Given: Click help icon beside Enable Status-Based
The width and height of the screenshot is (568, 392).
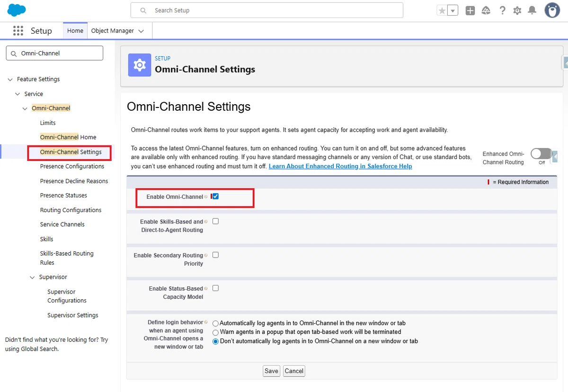Looking at the screenshot, I should [x=206, y=288].
